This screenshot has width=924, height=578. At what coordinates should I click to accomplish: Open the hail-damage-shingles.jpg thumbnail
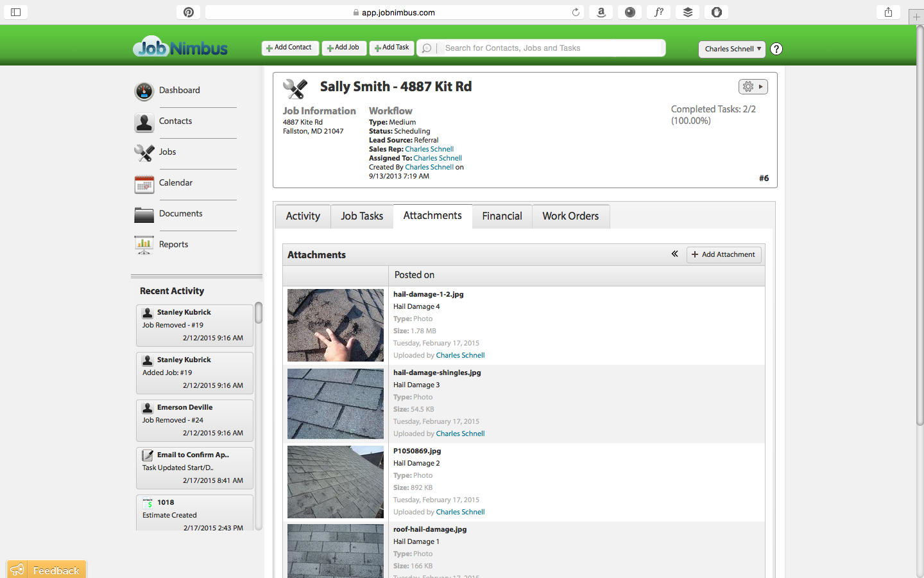point(336,403)
